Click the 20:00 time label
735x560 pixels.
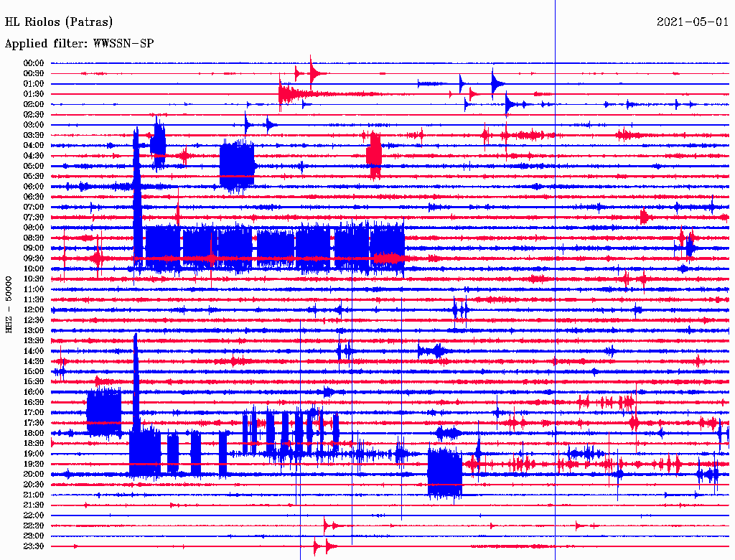(34, 475)
